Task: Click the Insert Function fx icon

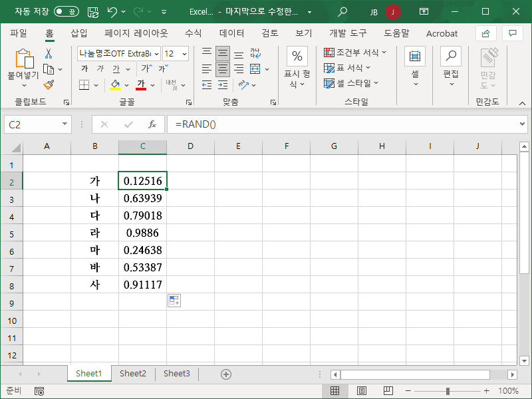Action: point(152,124)
